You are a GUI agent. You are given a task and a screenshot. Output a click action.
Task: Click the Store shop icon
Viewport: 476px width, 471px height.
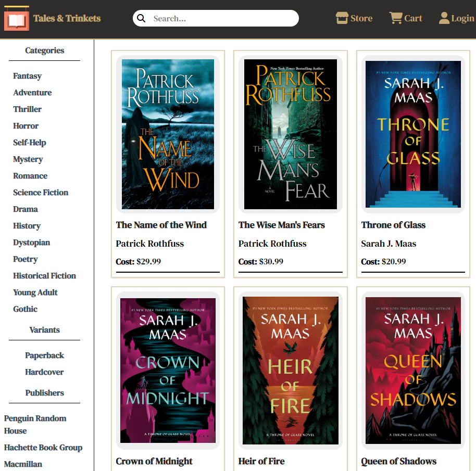tap(342, 18)
